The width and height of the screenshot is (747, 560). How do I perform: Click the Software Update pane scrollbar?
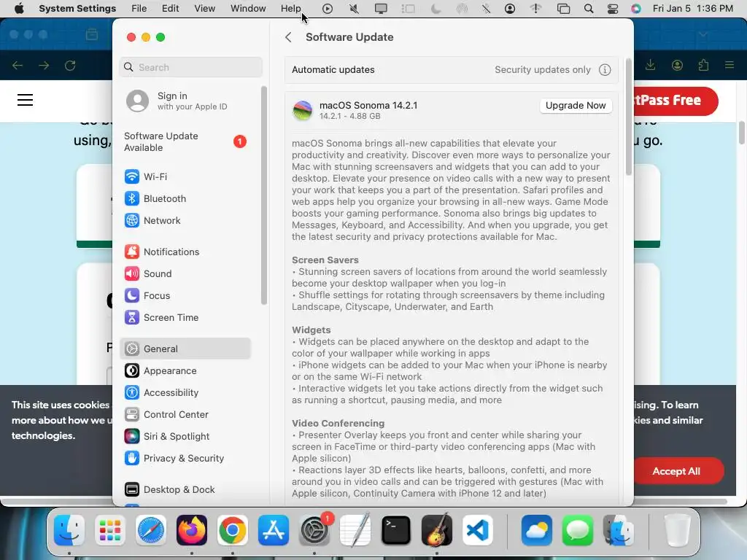(628, 117)
